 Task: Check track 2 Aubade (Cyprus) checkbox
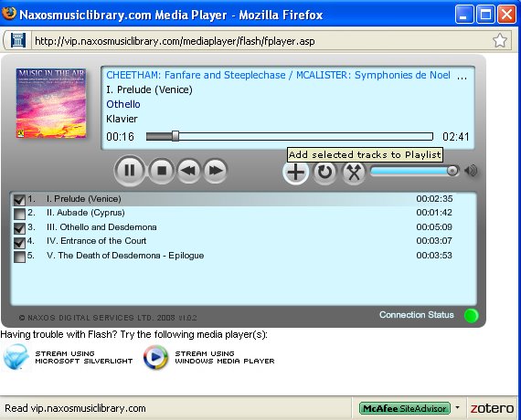pos(19,214)
